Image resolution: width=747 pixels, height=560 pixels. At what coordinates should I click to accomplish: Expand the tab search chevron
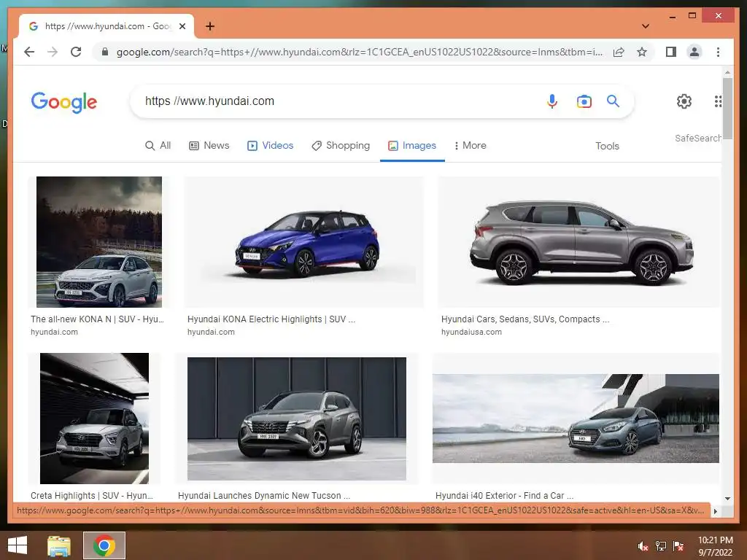[646, 26]
